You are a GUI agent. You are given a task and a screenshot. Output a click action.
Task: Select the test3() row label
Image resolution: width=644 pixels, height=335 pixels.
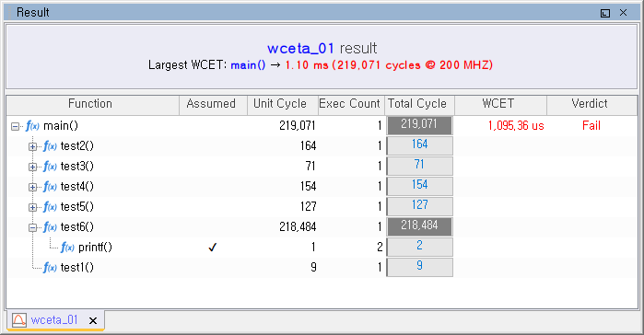coord(77,166)
